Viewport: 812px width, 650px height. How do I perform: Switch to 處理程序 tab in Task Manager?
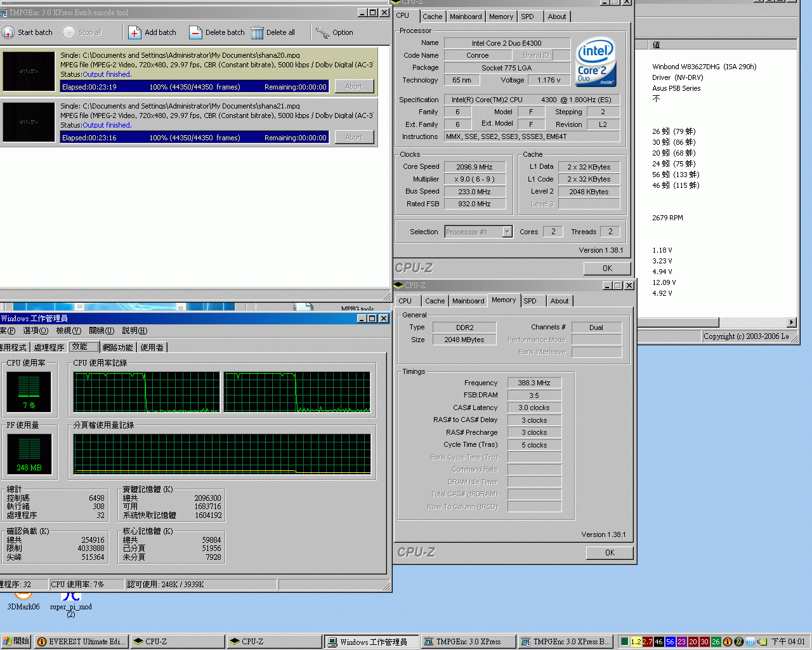[49, 347]
